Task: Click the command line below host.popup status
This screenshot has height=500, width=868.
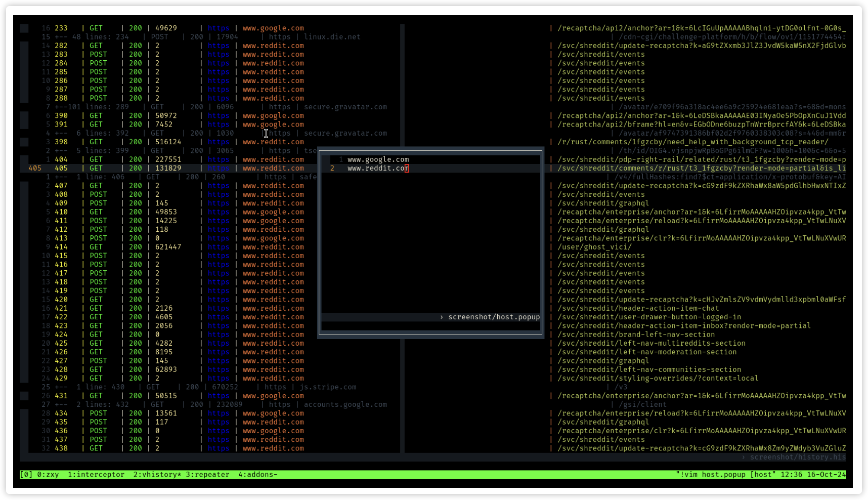Action: pos(431,326)
